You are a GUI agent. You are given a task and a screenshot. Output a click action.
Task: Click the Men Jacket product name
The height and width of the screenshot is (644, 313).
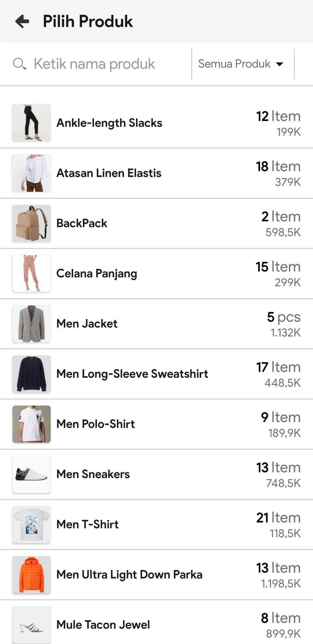pyautogui.click(x=87, y=324)
